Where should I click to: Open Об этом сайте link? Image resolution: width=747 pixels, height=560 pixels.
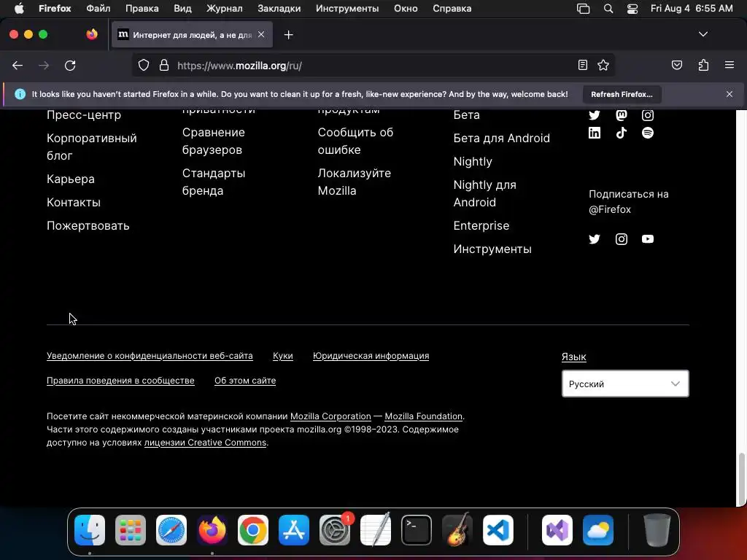coord(245,381)
